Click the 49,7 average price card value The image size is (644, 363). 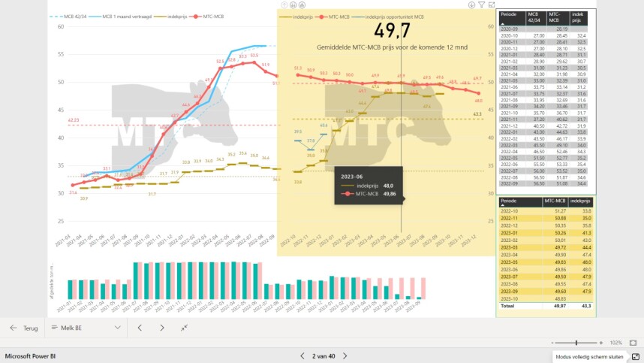392,30
